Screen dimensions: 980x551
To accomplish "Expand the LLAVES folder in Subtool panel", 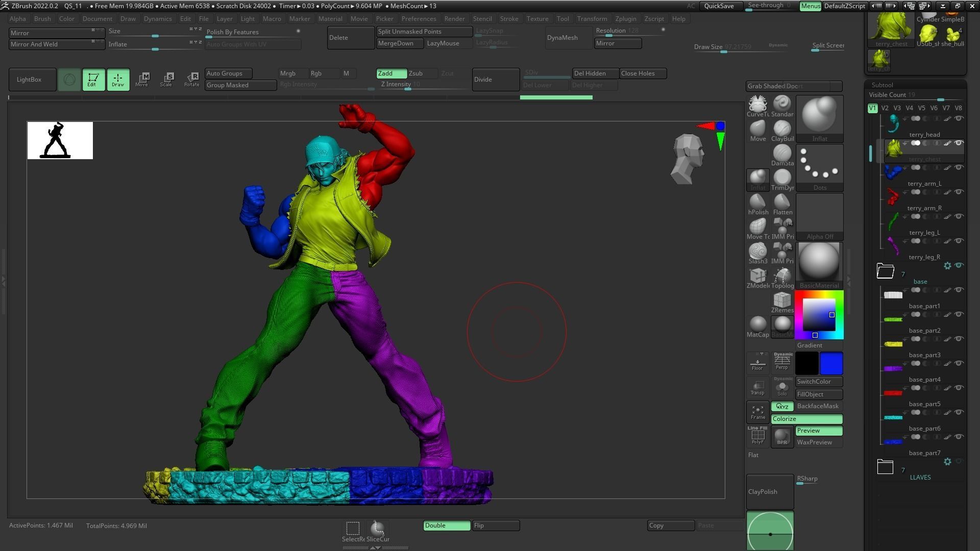I will pyautogui.click(x=886, y=466).
